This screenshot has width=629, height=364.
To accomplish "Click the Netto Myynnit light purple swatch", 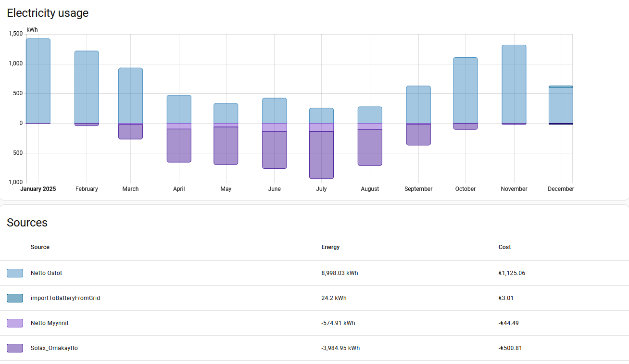I will click(x=14, y=323).
